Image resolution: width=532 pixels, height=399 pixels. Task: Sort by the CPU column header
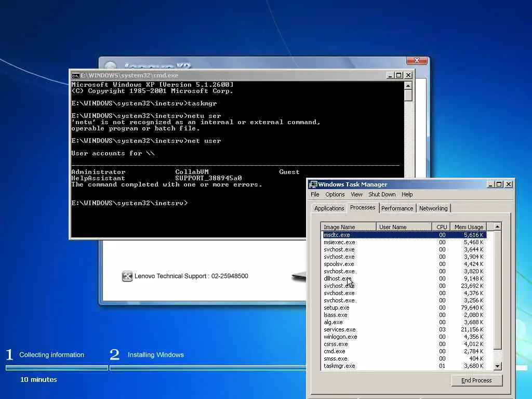[442, 227]
